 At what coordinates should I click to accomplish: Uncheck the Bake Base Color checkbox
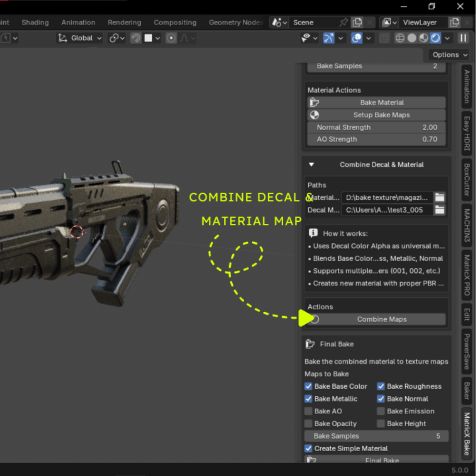(x=308, y=387)
